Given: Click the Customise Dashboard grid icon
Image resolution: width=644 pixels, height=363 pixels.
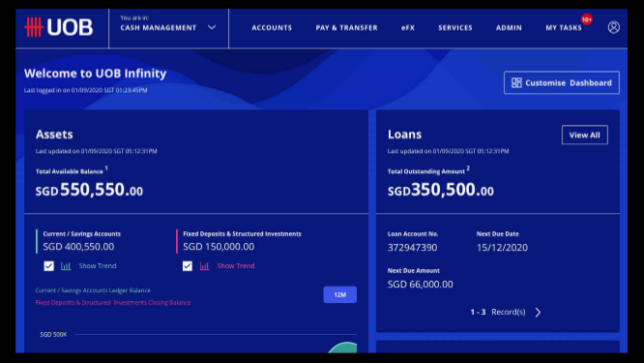Looking at the screenshot, I should pyautogui.click(x=516, y=82).
